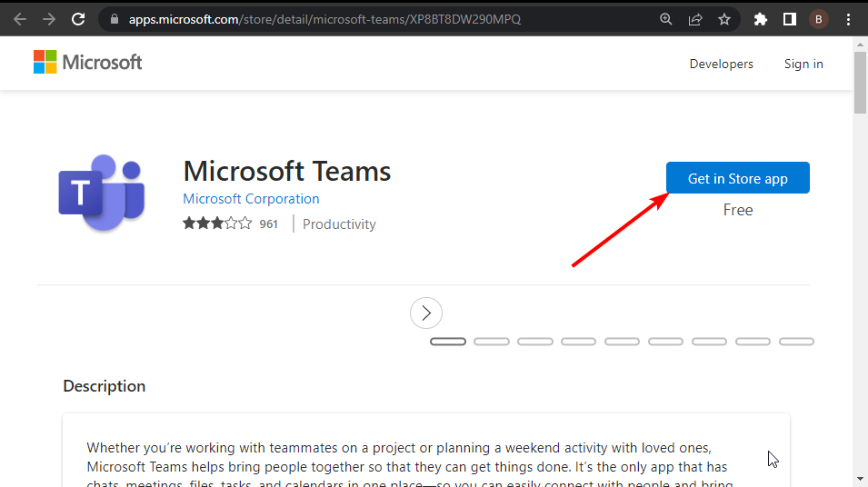This screenshot has width=868, height=487.
Task: Click Sign in at top right
Action: (803, 64)
